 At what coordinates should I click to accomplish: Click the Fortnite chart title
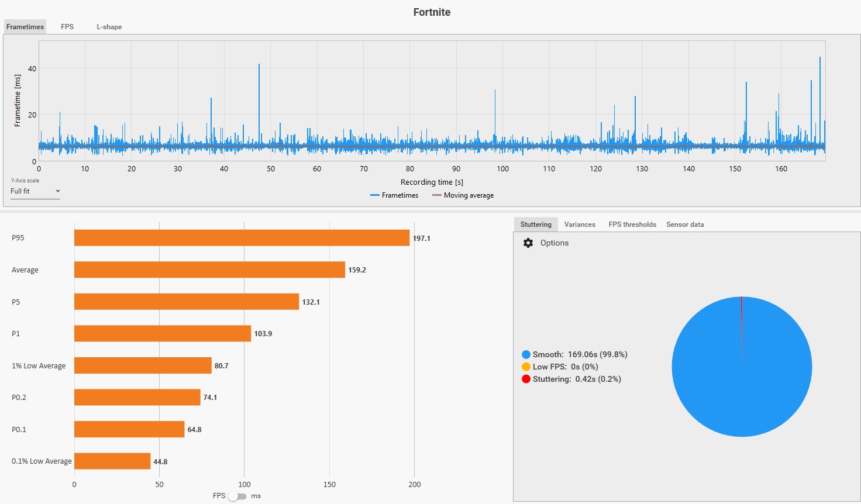(432, 12)
